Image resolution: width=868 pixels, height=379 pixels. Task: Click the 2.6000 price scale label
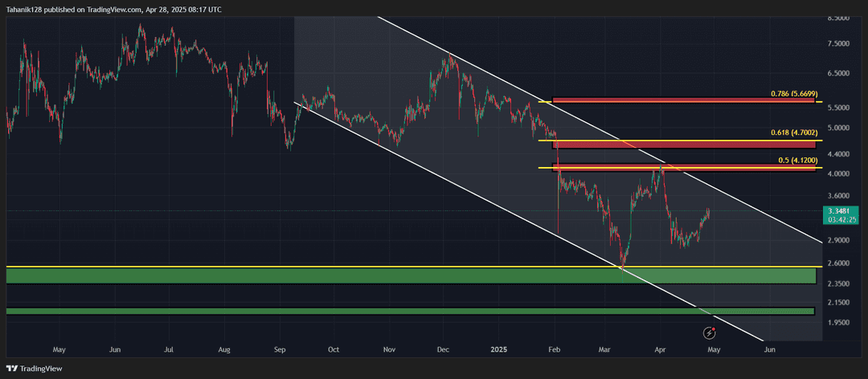[837, 263]
